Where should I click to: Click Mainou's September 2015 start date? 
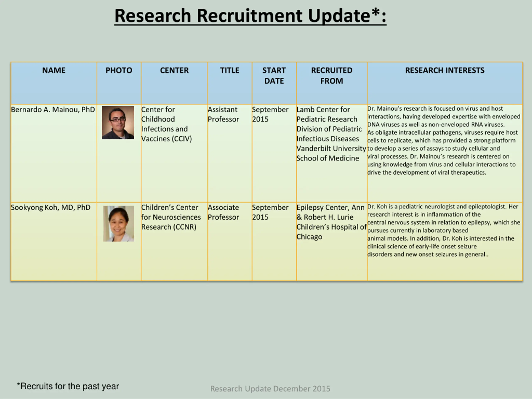[x=270, y=114]
